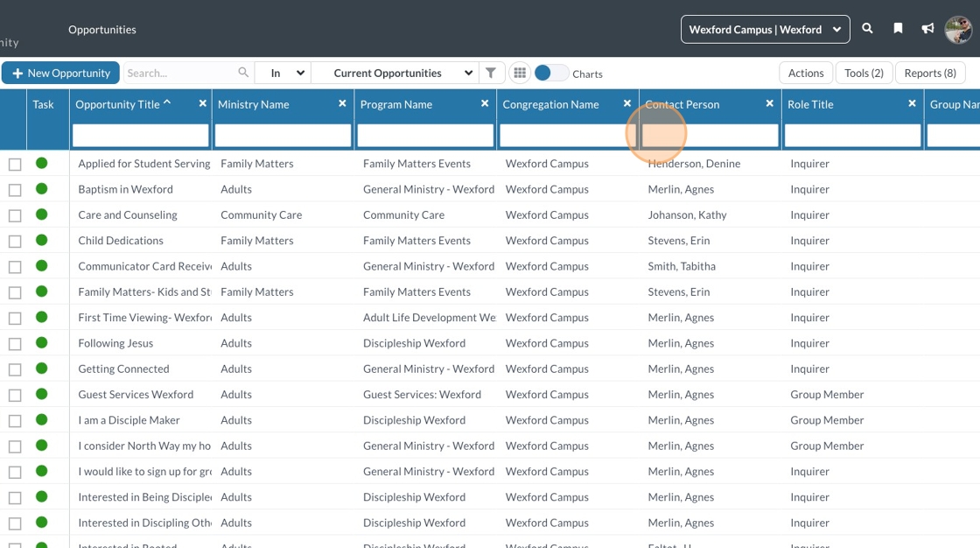Check the Care and Counseling row checkbox
Image resolution: width=980 pixels, height=548 pixels.
click(x=15, y=215)
